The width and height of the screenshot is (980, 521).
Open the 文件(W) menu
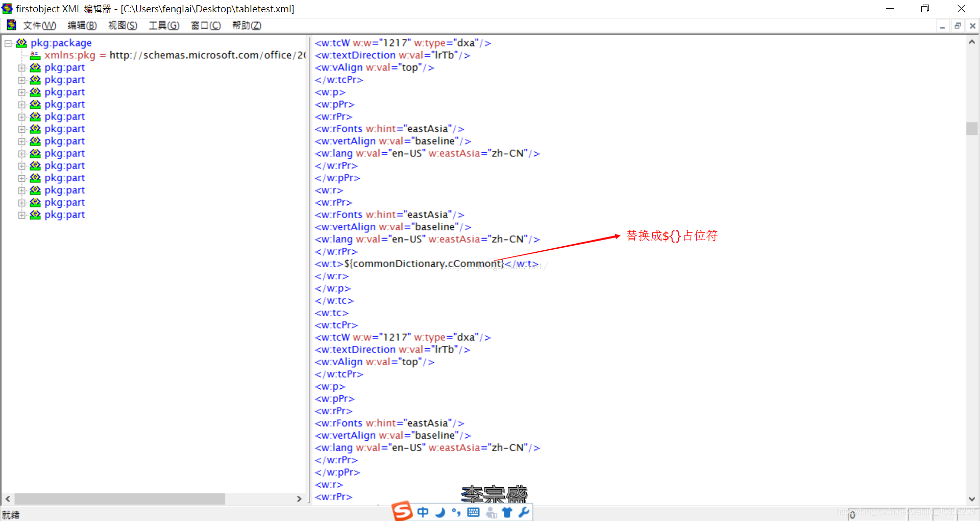tap(40, 25)
